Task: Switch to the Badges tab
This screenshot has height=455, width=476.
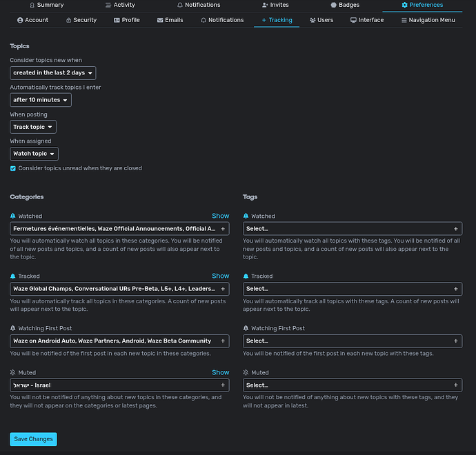Action: click(x=344, y=5)
